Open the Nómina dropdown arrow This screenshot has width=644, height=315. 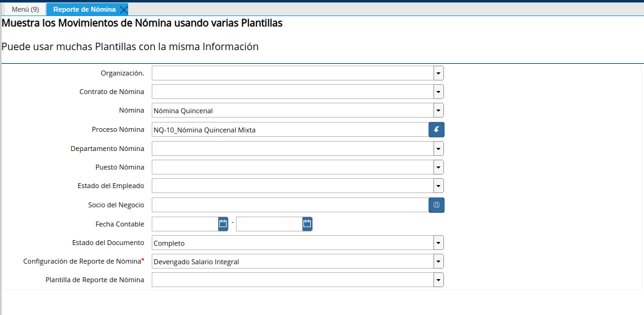(438, 111)
